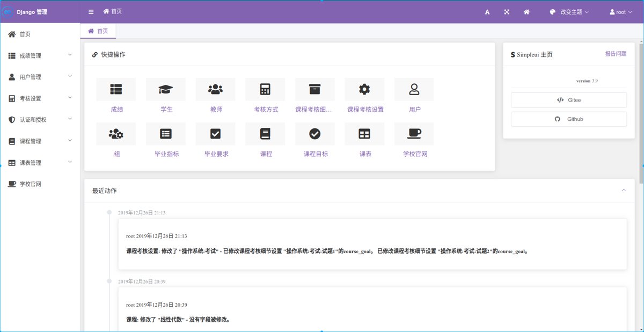Select 首页 in the left sidebar
This screenshot has height=332, width=644.
click(x=40, y=34)
